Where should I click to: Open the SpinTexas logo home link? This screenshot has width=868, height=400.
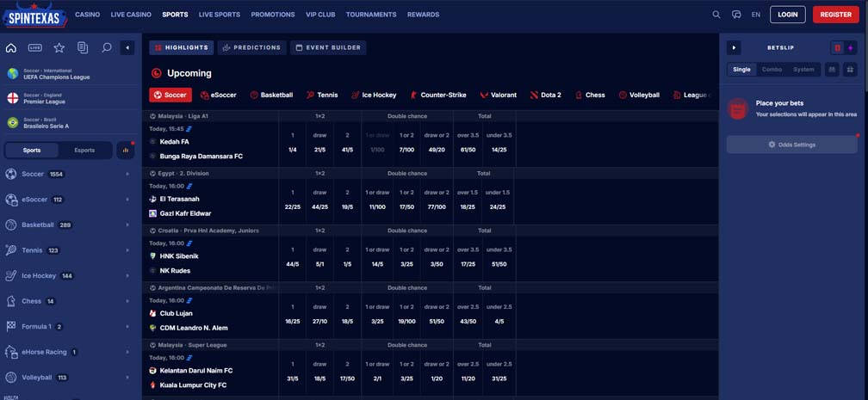pyautogui.click(x=34, y=15)
